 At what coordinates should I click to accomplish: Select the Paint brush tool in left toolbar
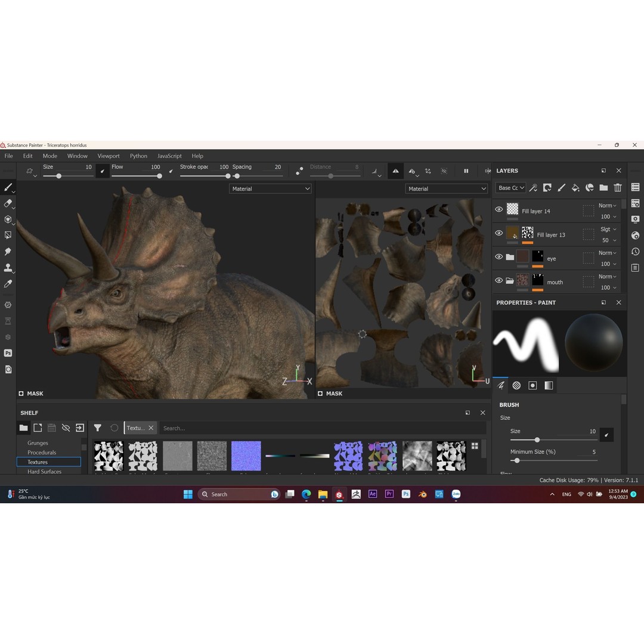pyautogui.click(x=8, y=187)
